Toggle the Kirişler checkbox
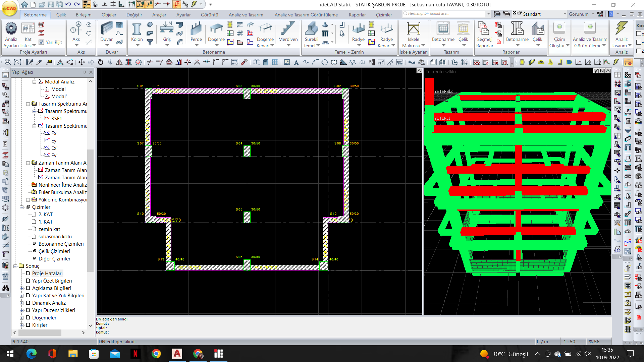Viewport: 644px width, 362px height. pyautogui.click(x=28, y=325)
